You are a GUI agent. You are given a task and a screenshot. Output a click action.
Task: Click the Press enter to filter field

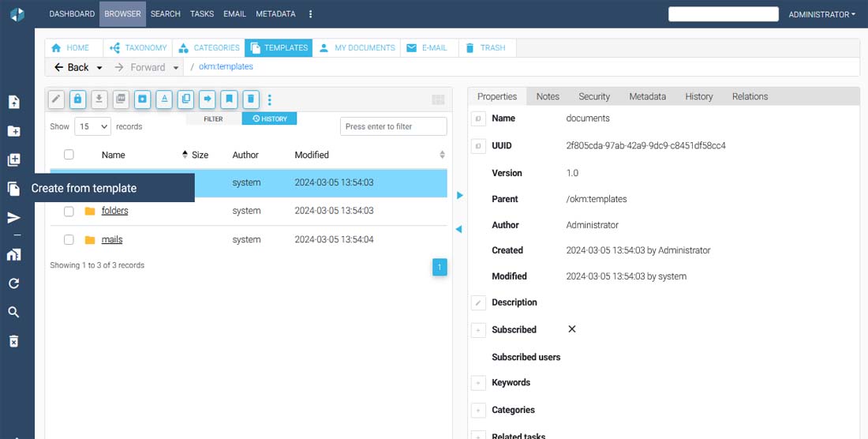point(393,126)
